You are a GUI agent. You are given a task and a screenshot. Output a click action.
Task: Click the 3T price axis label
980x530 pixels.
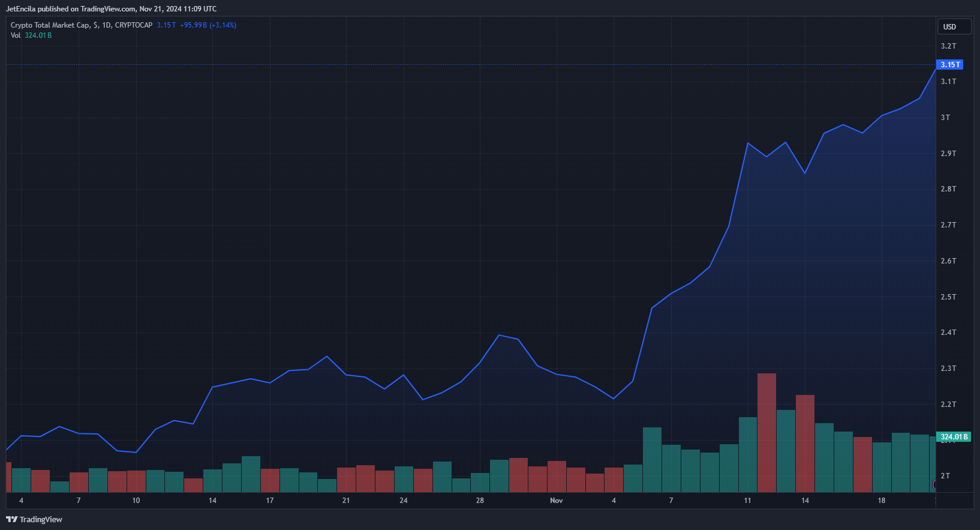945,118
